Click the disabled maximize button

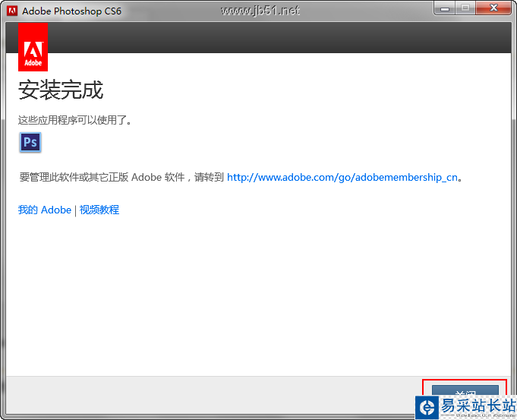coord(465,8)
